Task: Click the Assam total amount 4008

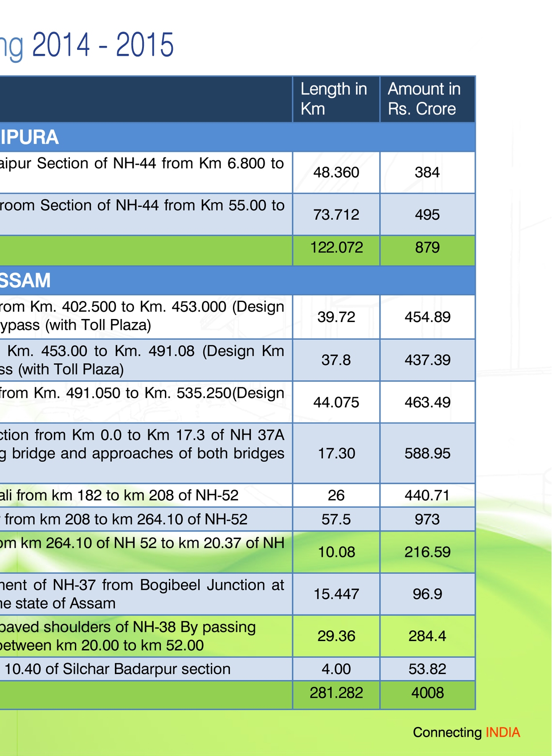Action: click(x=427, y=693)
